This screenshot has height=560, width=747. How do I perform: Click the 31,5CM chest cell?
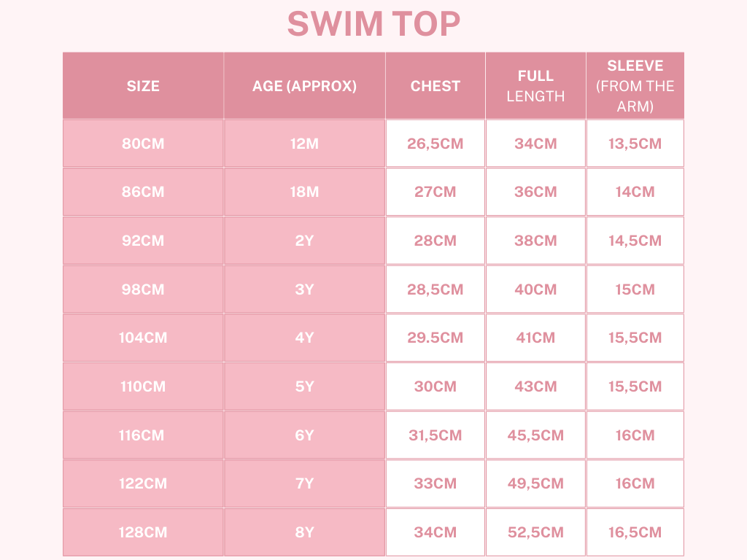pos(436,435)
